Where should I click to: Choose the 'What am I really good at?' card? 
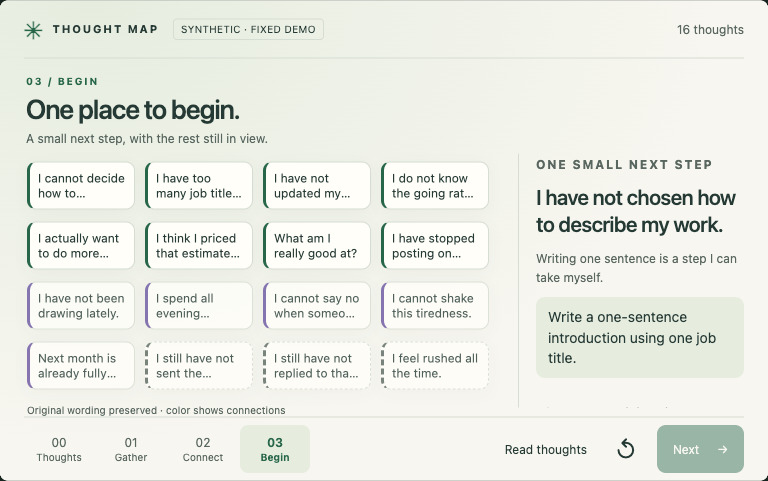(316, 245)
